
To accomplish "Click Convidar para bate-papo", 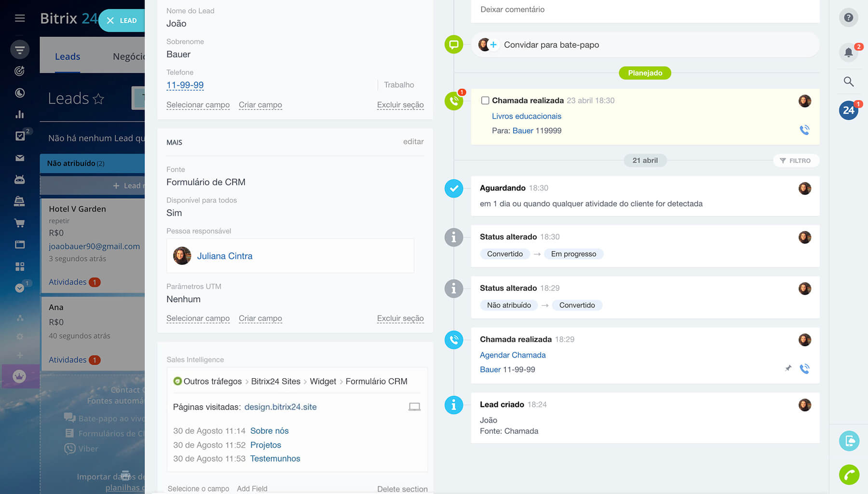I will (x=551, y=45).
